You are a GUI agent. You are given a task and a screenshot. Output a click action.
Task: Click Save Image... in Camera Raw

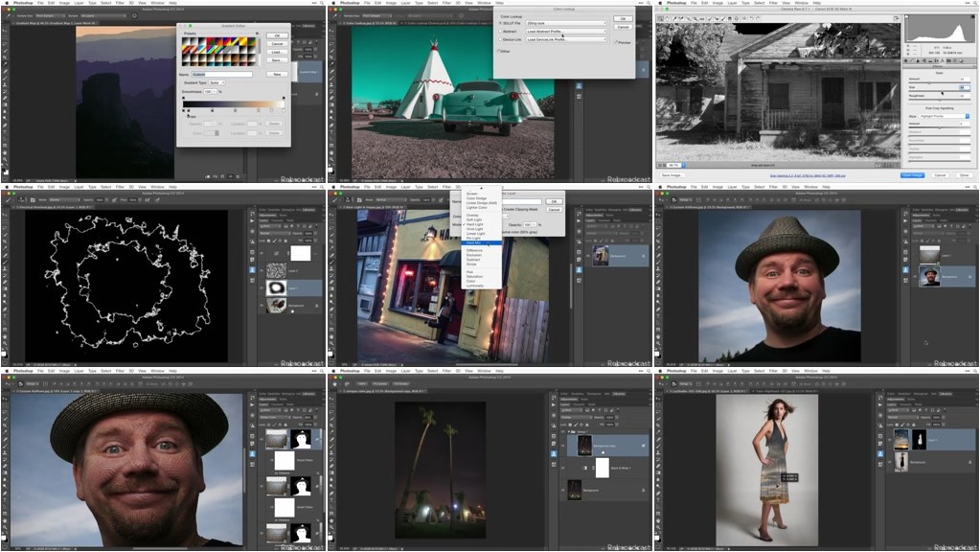point(672,175)
